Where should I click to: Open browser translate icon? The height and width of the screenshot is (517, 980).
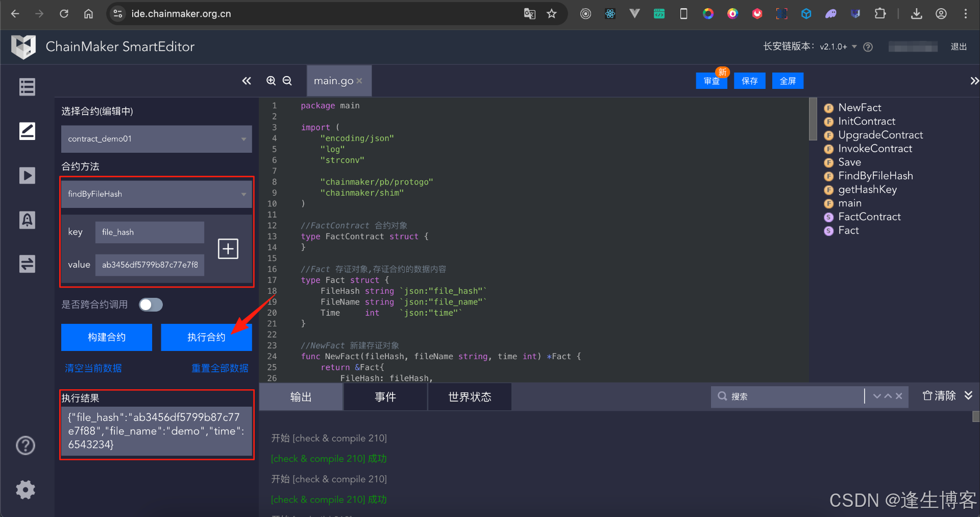coord(530,14)
